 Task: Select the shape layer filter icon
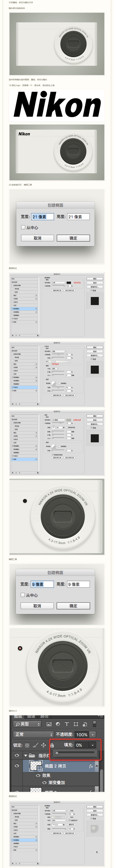pos(76,724)
